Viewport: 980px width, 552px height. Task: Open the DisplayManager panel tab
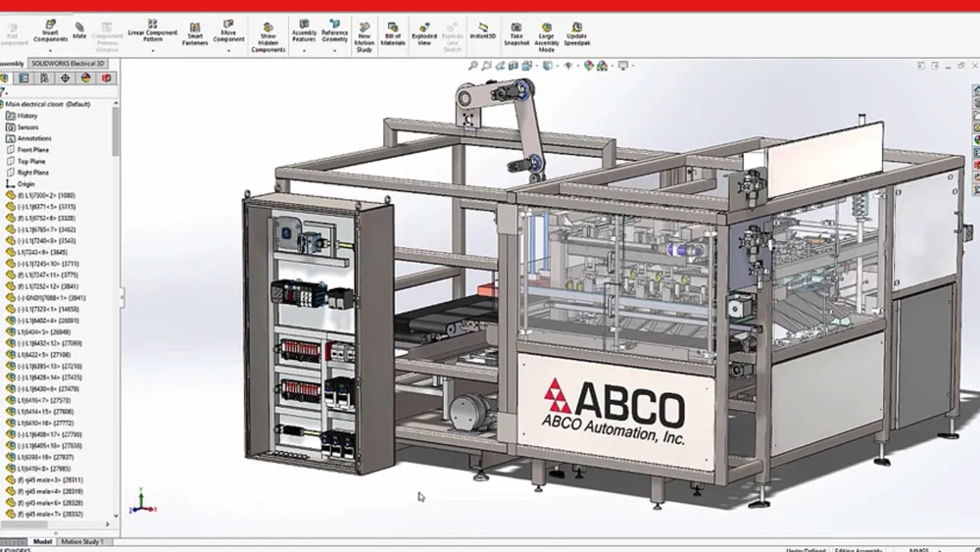pos(85,78)
